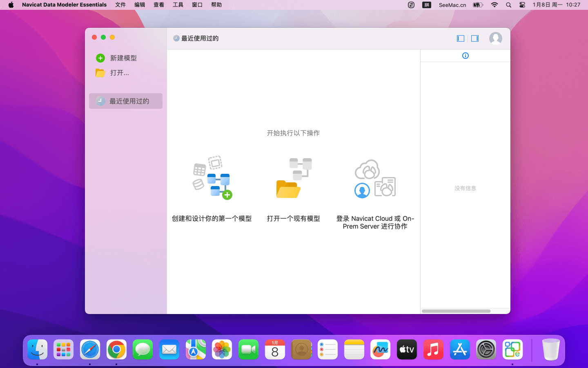Screen dimensions: 588x368
Task: Click the 创建和设计你的第一个模型 link text
Action: pyautogui.click(x=212, y=219)
